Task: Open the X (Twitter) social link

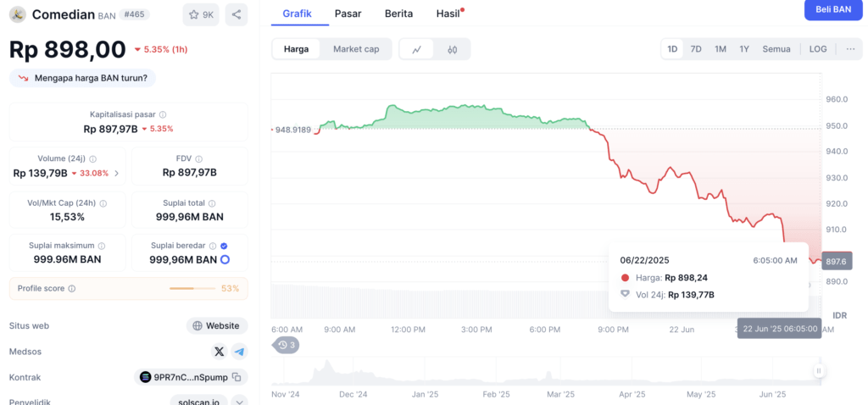Action: 220,352
